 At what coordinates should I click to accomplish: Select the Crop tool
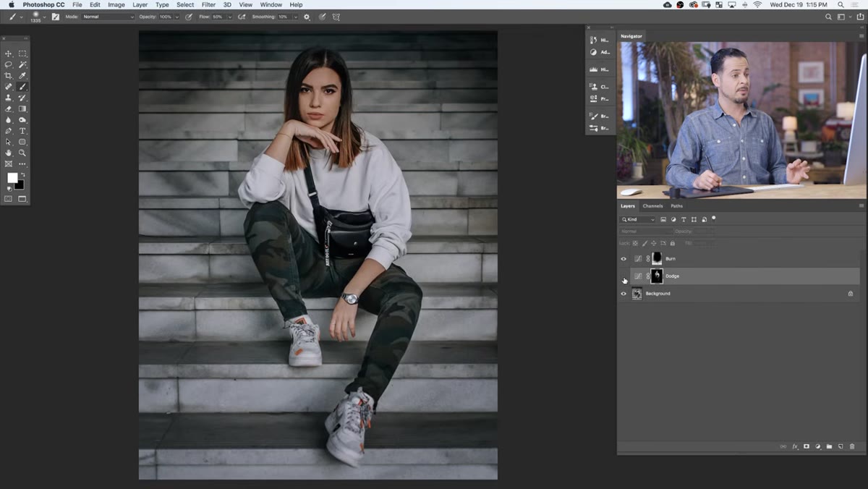pyautogui.click(x=9, y=75)
